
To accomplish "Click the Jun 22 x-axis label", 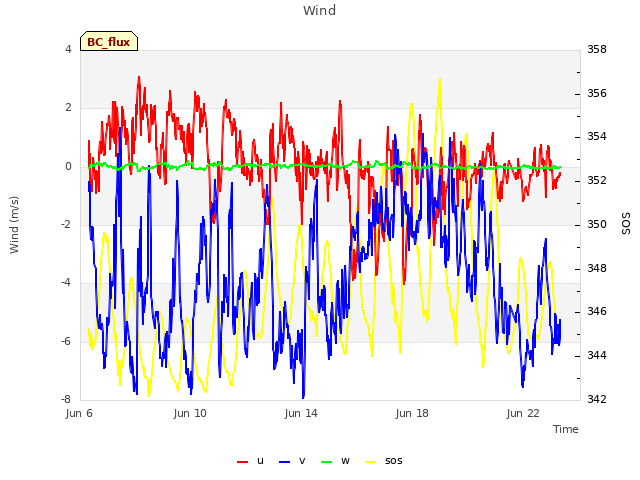I will 523,413.
